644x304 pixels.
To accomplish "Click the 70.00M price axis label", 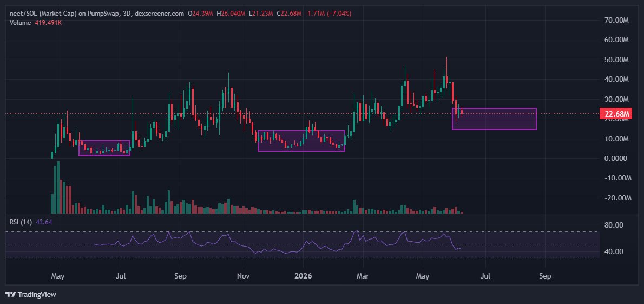I will coord(617,20).
